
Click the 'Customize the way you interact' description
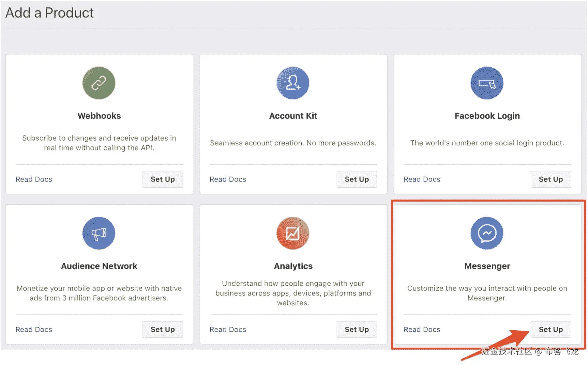click(x=487, y=293)
